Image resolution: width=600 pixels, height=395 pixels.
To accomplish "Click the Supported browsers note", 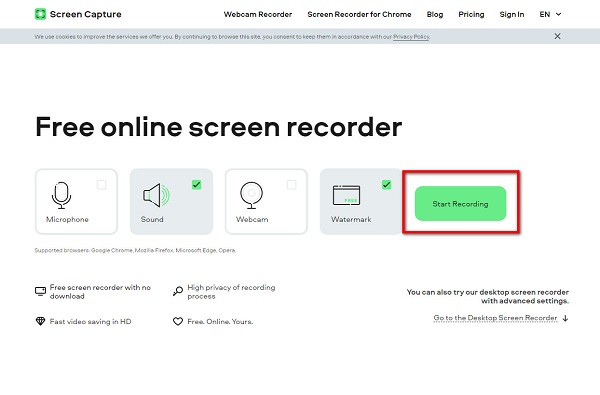I will coord(135,250).
